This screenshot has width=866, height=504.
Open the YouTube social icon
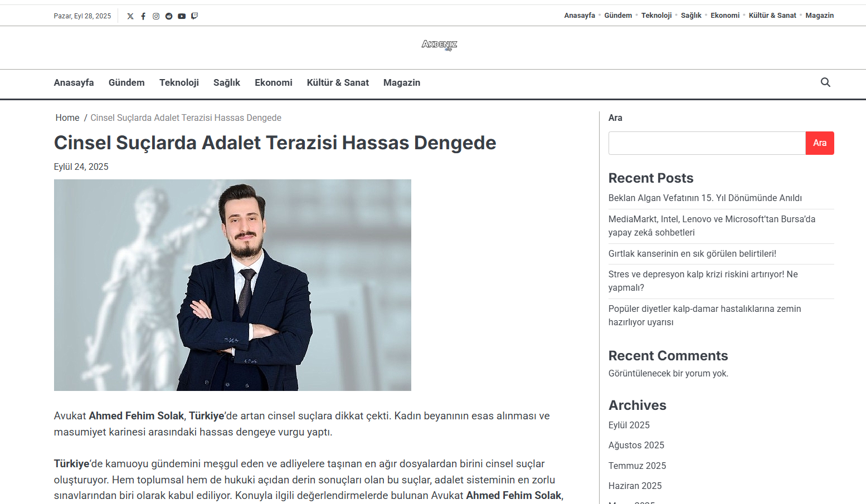[182, 16]
